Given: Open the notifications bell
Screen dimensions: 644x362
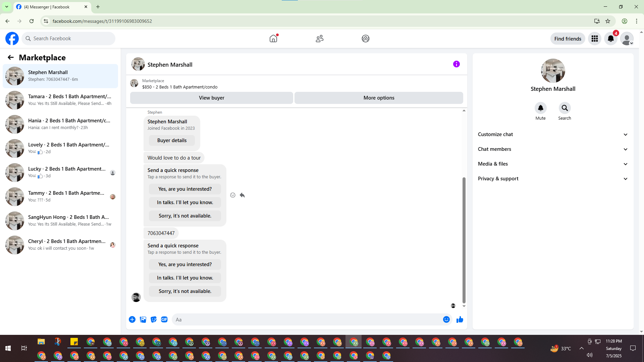Looking at the screenshot, I should 610,39.
